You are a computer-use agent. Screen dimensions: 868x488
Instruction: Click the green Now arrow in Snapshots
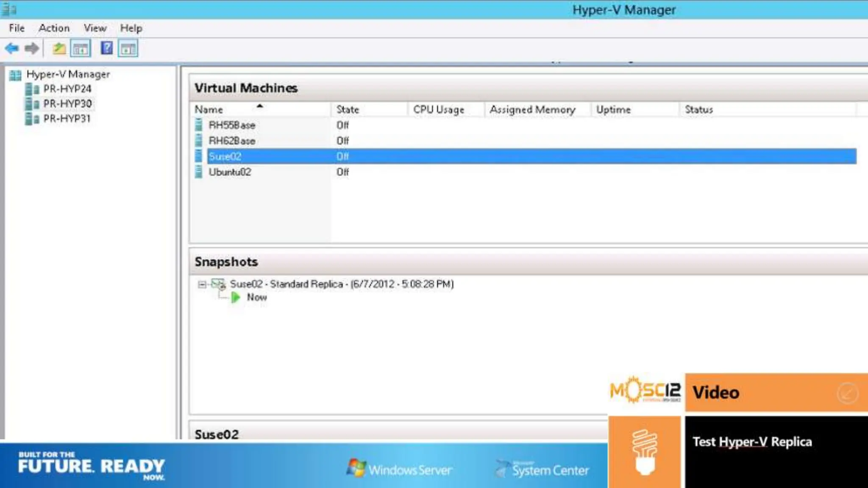tap(236, 297)
